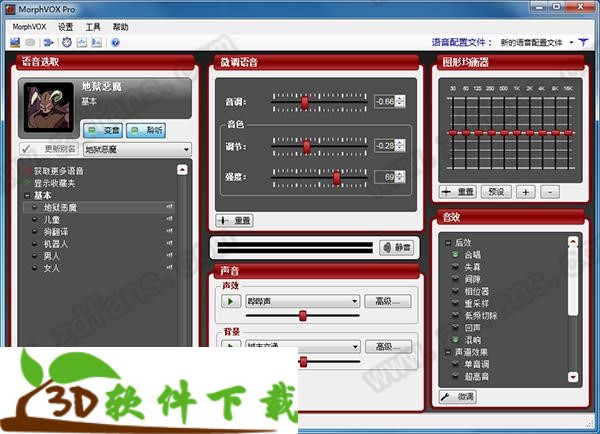Open the 帮助 menu

pyautogui.click(x=120, y=27)
